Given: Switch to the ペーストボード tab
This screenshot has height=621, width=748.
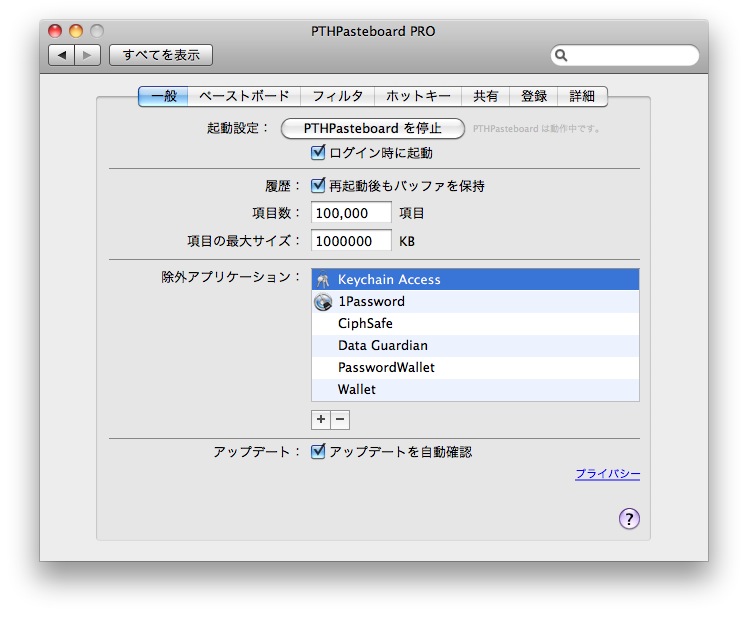Looking at the screenshot, I should [244, 96].
